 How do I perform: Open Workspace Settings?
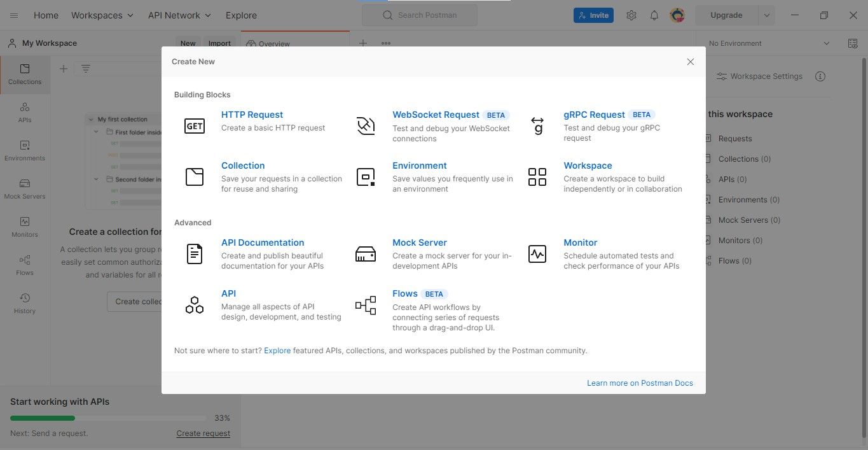click(759, 76)
